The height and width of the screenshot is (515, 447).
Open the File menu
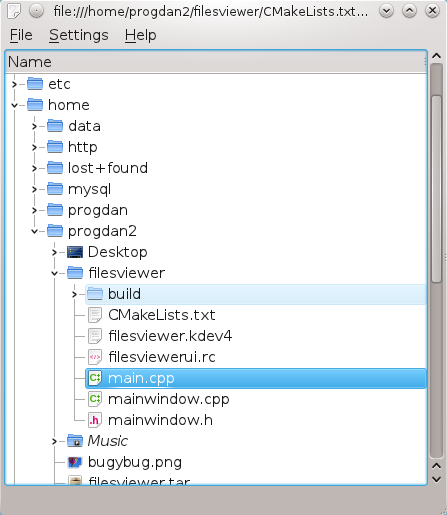[x=21, y=35]
